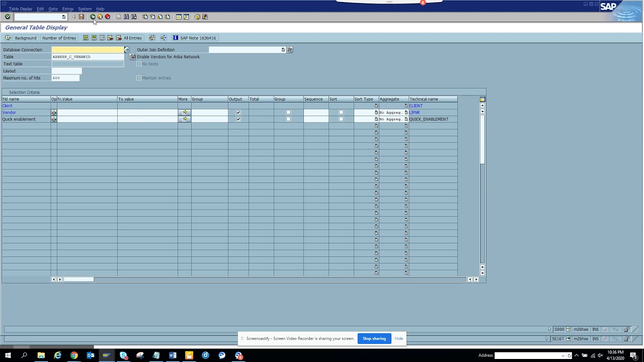Open the Goto menu
This screenshot has height=362, width=644.
coord(53,9)
